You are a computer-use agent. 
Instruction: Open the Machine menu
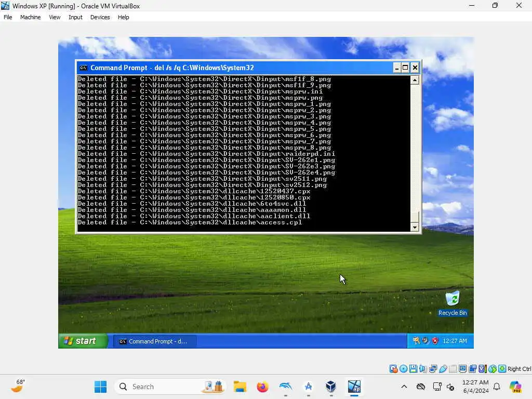pos(30,17)
